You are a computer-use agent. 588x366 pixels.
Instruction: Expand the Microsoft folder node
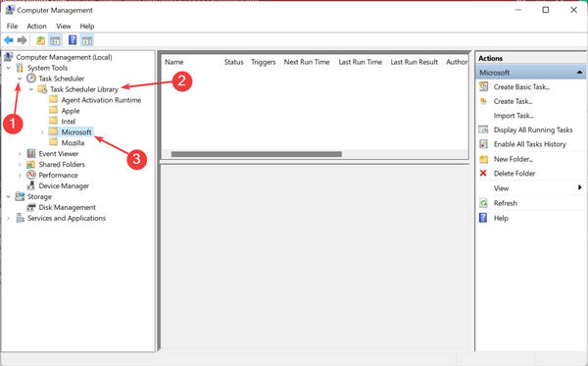tap(42, 132)
